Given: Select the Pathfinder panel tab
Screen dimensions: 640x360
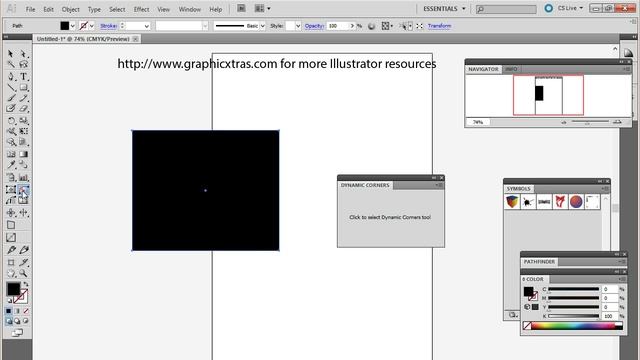Looking at the screenshot, I should (x=539, y=262).
